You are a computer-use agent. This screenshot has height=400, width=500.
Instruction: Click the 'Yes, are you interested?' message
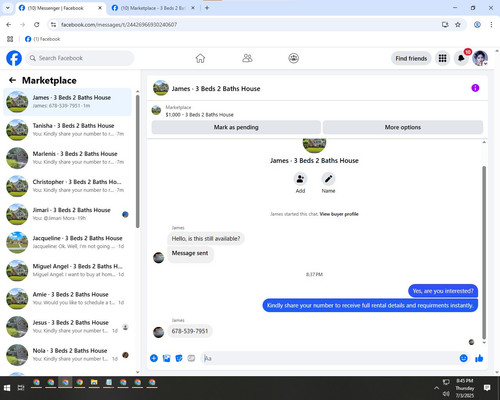pos(443,291)
